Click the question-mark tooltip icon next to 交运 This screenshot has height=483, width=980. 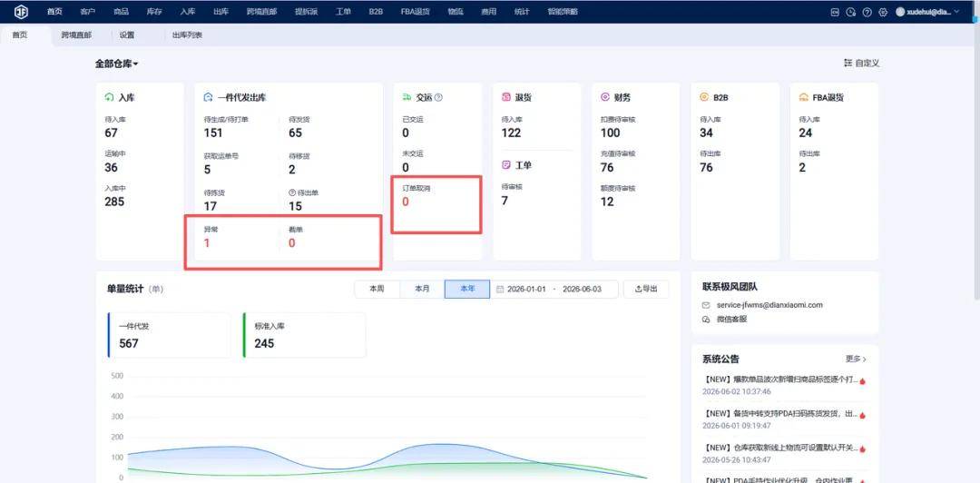[x=438, y=97]
